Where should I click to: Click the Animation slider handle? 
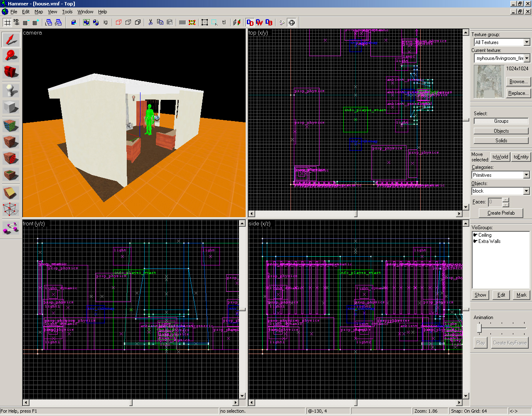tap(479, 329)
